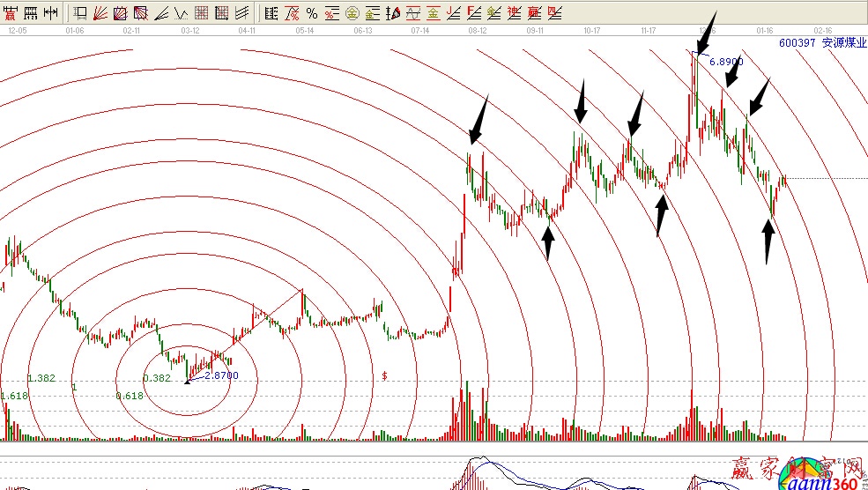This screenshot has width=868, height=490.
Task: Select the red Gann fan lines tool
Action: pyautogui.click(x=100, y=13)
